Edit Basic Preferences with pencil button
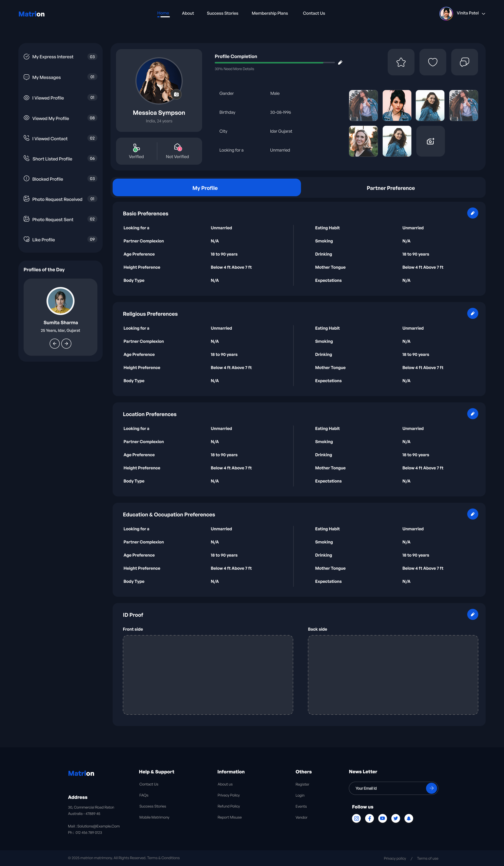The image size is (504, 866). click(x=472, y=213)
